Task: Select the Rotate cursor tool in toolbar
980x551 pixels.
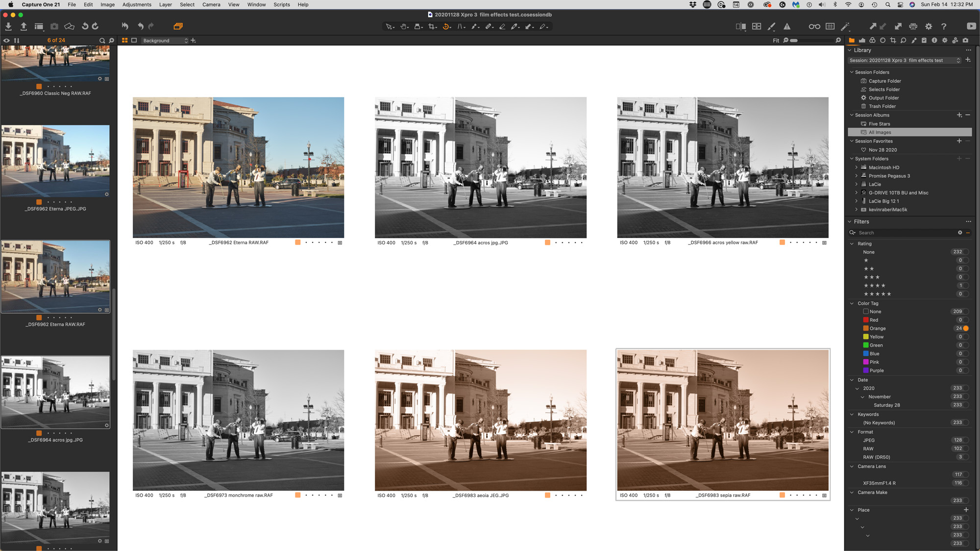Action: [445, 26]
